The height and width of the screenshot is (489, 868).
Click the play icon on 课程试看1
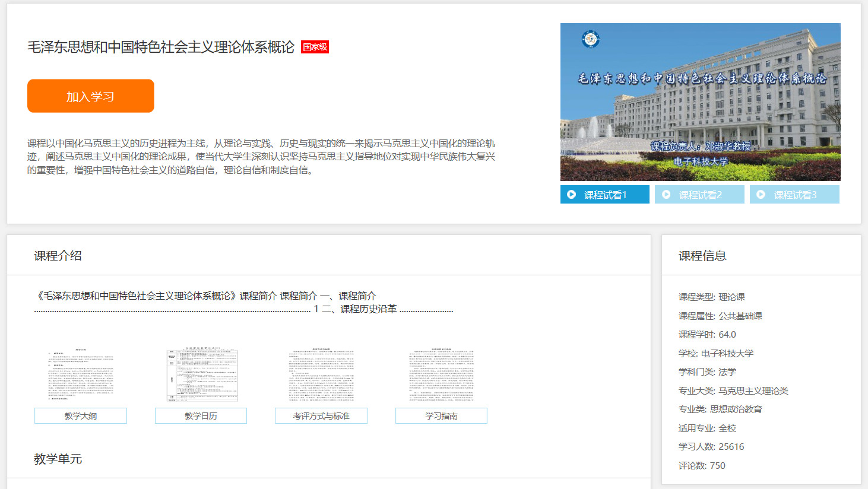[x=571, y=195]
